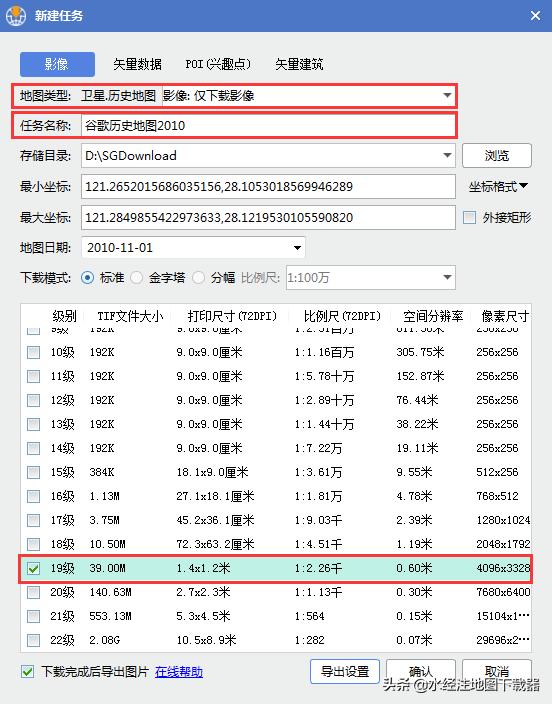Click the 1:2.26千 scale cell
The width and height of the screenshot is (552, 704).
tap(318, 568)
